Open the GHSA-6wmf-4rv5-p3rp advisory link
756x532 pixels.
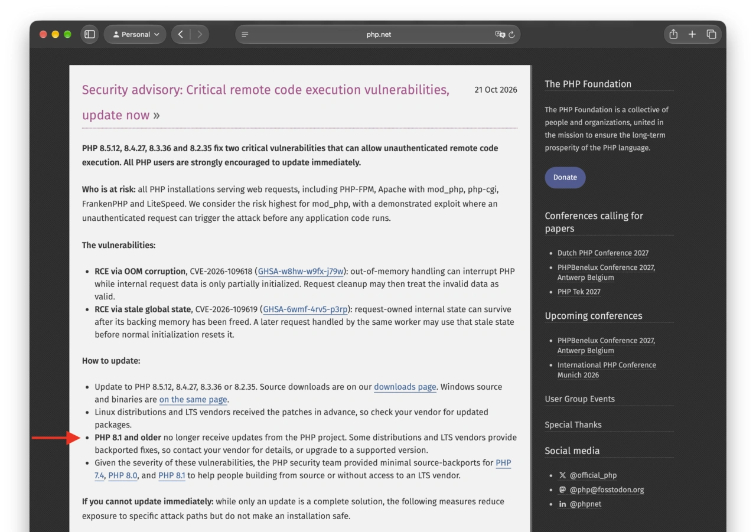pos(305,309)
